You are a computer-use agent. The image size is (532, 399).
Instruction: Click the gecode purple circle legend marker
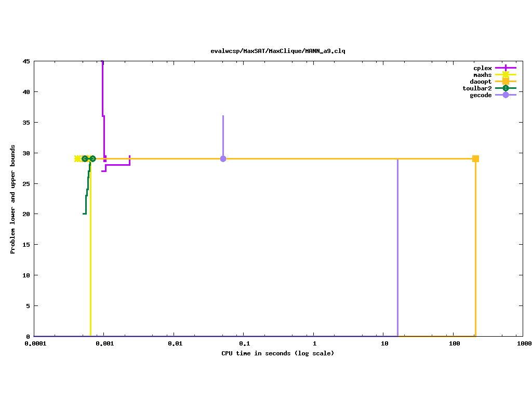[505, 95]
